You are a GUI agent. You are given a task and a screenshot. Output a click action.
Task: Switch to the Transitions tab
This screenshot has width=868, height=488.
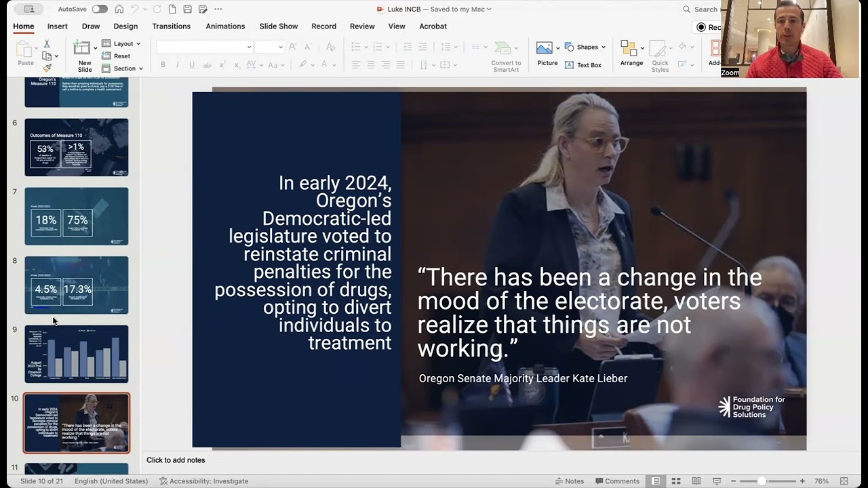(172, 26)
